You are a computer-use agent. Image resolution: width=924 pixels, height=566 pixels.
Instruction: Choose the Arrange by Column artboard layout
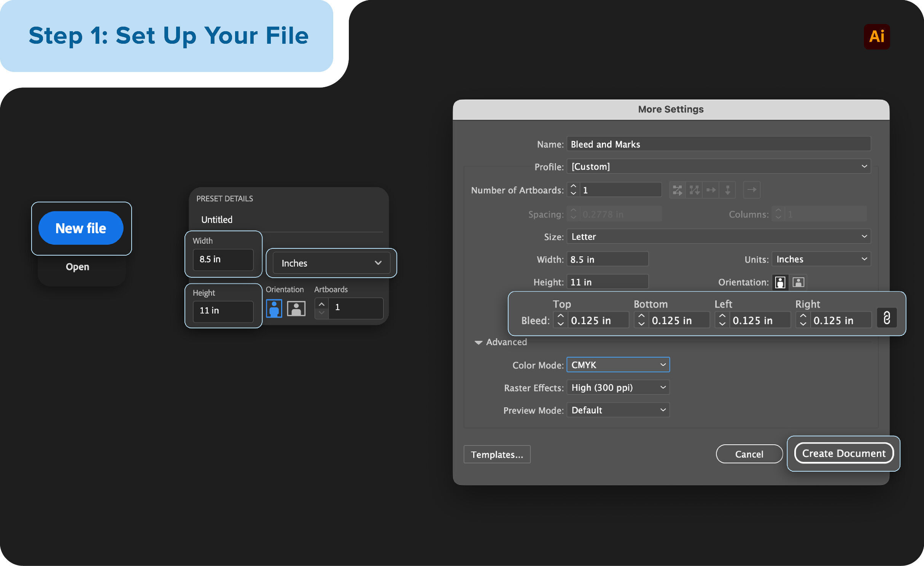tap(728, 190)
